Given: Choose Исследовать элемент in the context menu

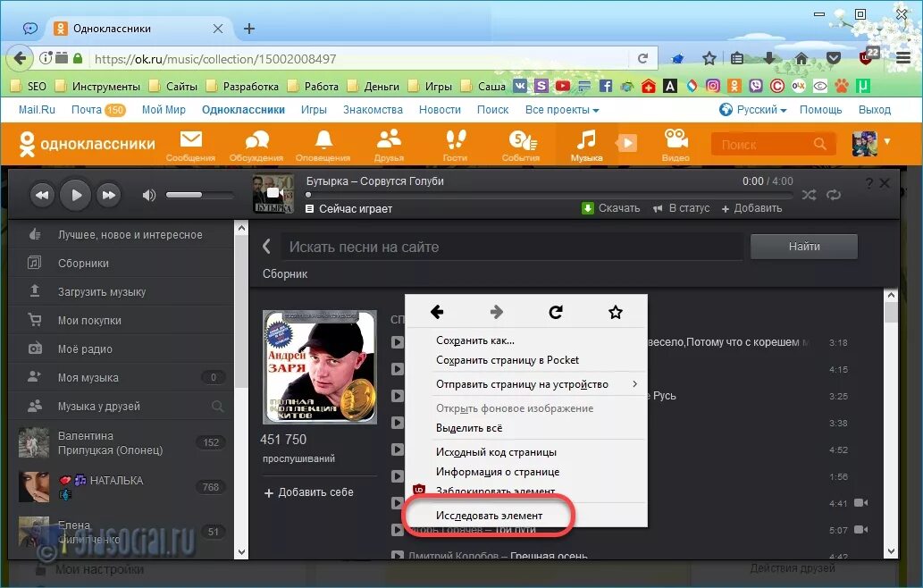Looking at the screenshot, I should [489, 516].
